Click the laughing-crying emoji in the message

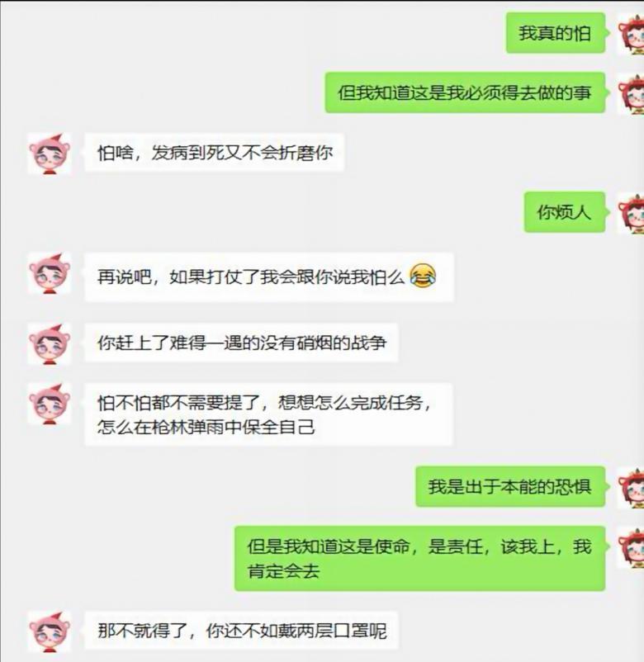pos(423,276)
